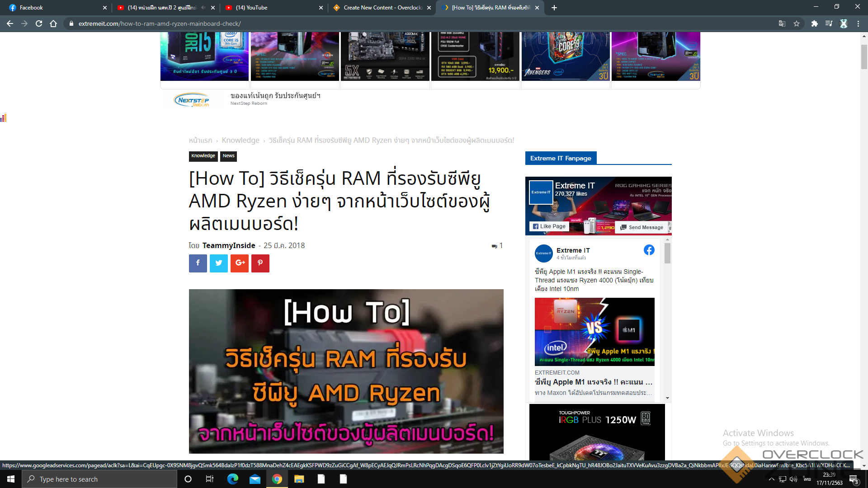This screenshot has width=868, height=488.
Task: Bookmark page with star icon
Action: pos(797,23)
